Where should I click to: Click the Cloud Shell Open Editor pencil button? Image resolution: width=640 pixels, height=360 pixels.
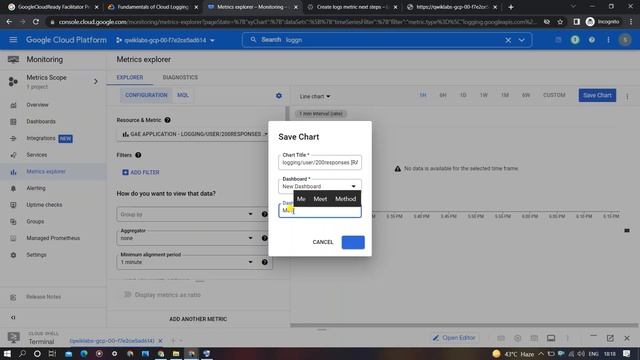pos(454,338)
